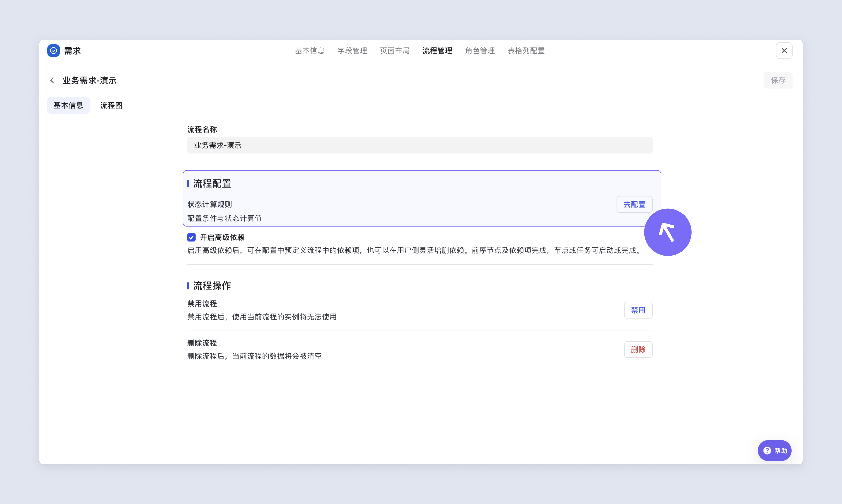Click the 保存 save button

pos(778,80)
